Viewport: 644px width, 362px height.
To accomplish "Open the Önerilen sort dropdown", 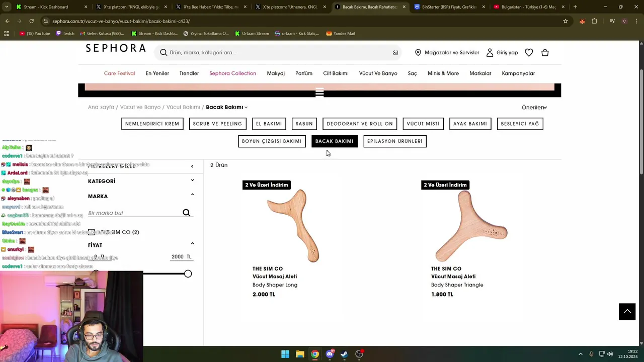I will (x=534, y=107).
